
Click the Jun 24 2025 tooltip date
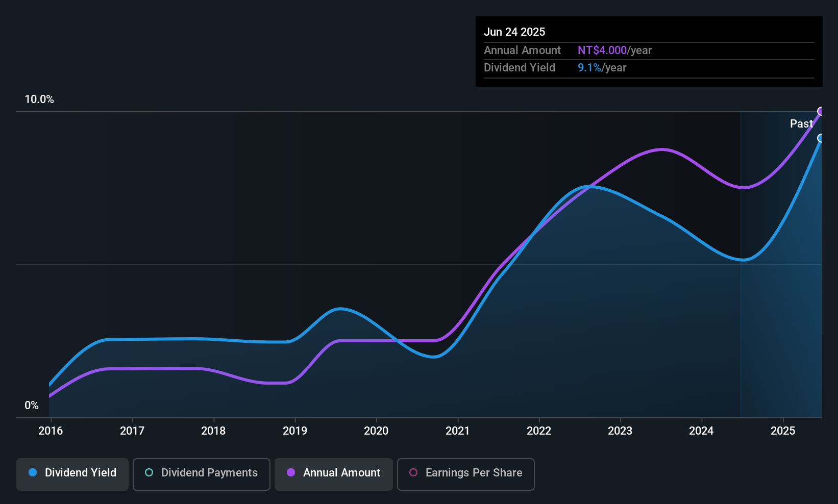[x=514, y=32]
